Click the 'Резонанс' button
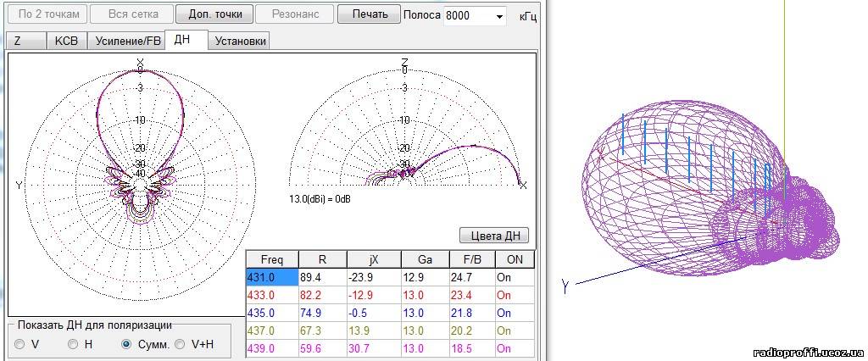 pos(296,14)
